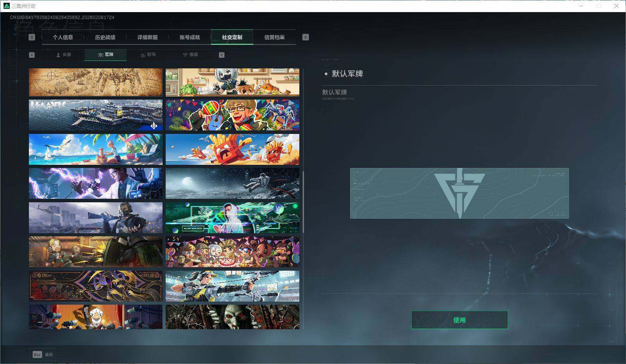
Task: Select the sepia blueprint sketch dog tag
Action: pos(96,82)
